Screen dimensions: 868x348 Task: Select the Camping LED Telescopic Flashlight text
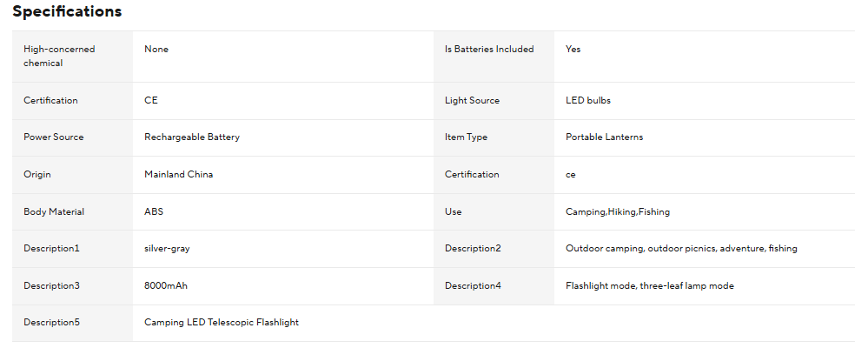point(222,323)
